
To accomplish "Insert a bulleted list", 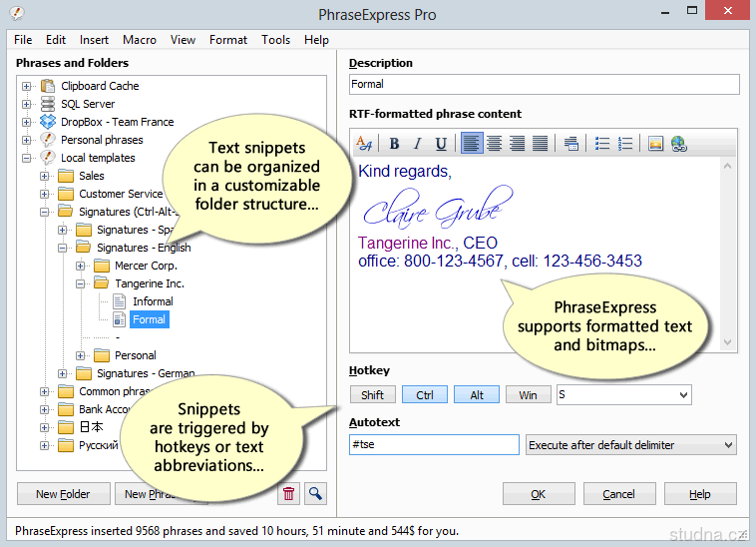I will (x=602, y=144).
